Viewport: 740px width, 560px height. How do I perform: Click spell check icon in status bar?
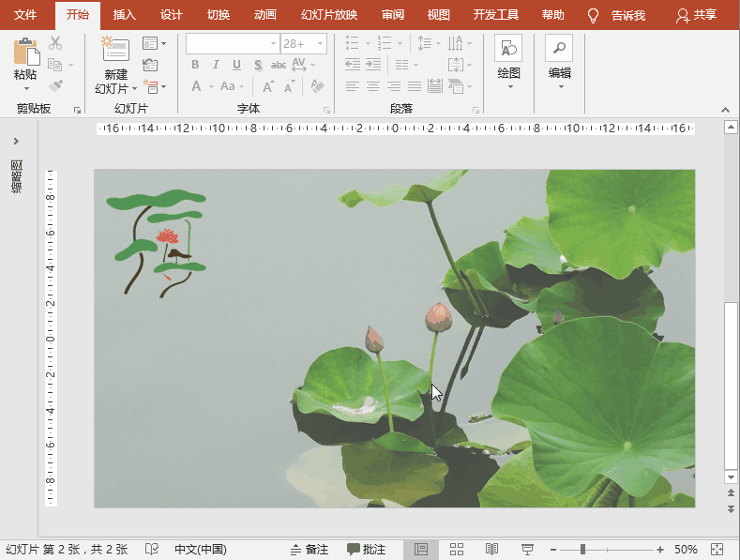pos(152,549)
